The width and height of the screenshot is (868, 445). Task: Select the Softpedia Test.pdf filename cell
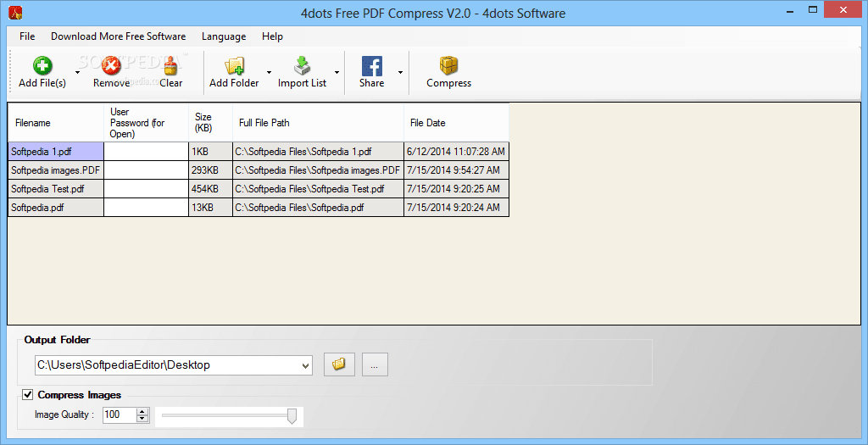coord(56,189)
